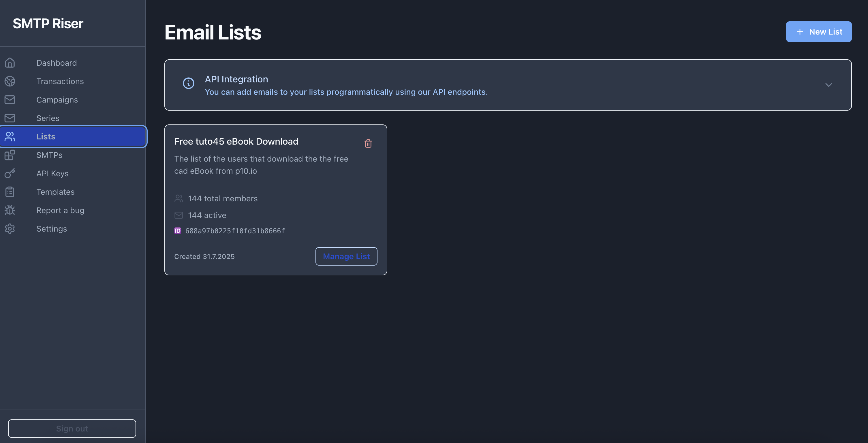Click the Sign out button
The width and height of the screenshot is (868, 443).
(x=72, y=428)
